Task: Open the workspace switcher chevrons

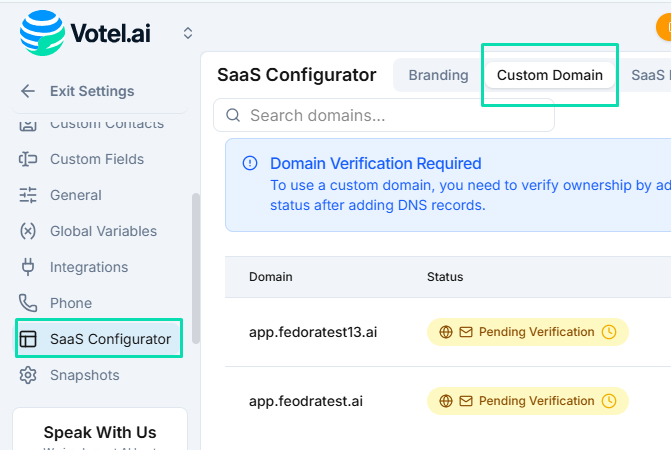Action: coord(188,33)
